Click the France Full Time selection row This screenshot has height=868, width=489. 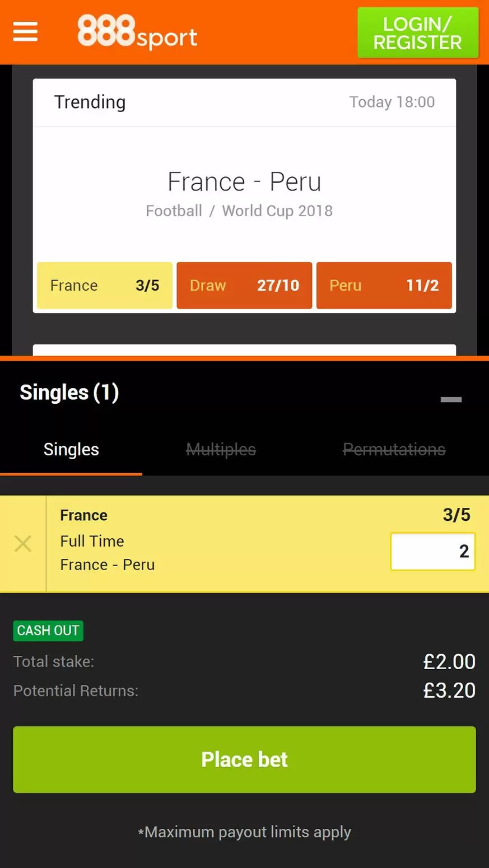268,544
